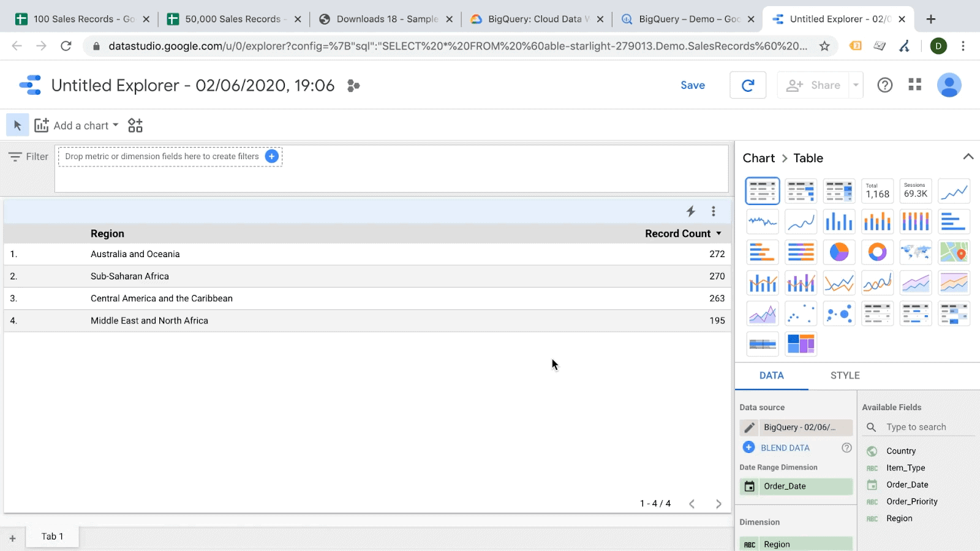Choose the time series chart type
980x551 pixels.
[x=953, y=190]
